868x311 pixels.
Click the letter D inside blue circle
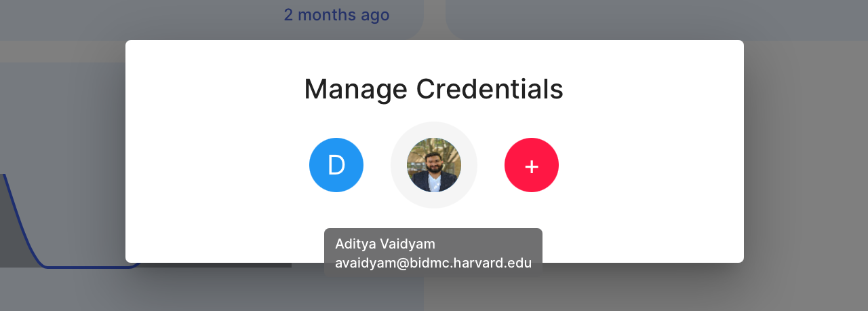(x=336, y=165)
